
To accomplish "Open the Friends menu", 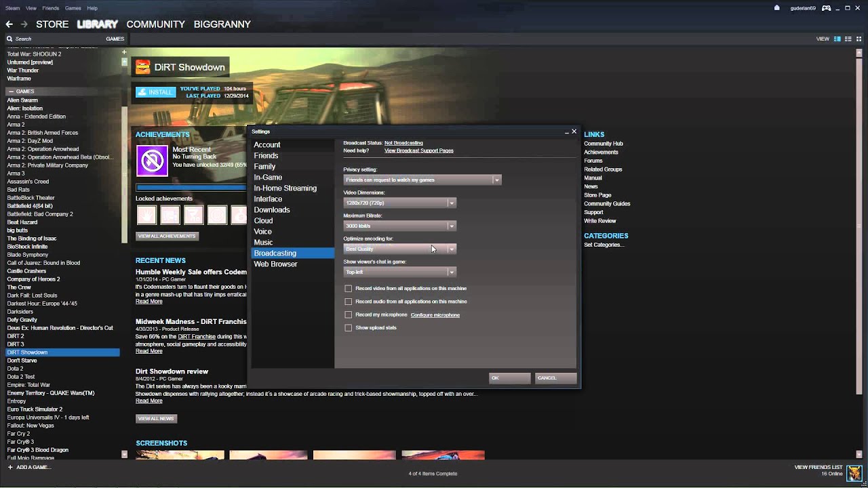I will (x=51, y=8).
